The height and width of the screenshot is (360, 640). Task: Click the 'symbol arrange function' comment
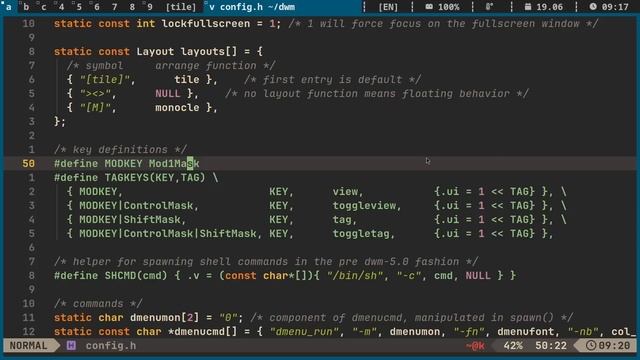(x=171, y=66)
